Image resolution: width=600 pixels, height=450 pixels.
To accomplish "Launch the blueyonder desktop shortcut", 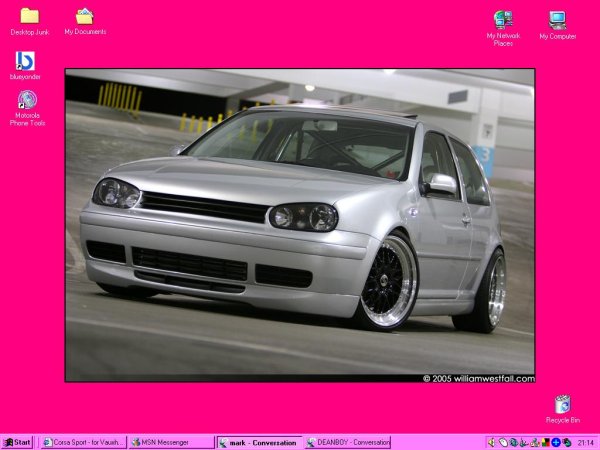I will [x=25, y=62].
